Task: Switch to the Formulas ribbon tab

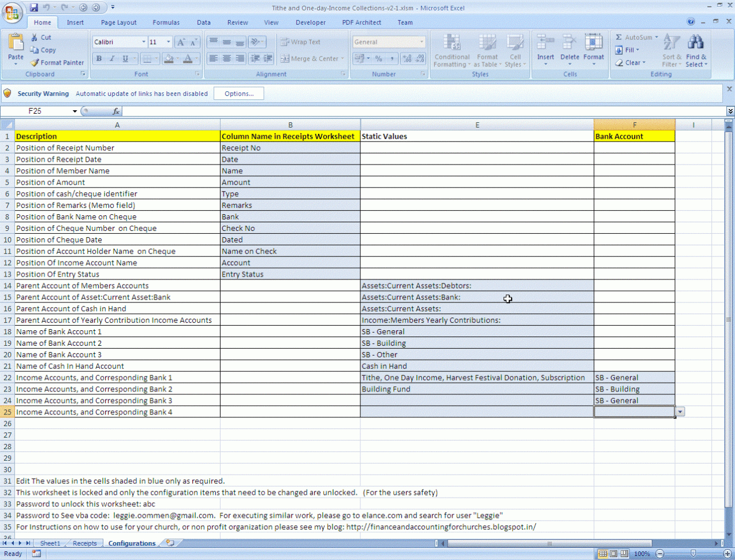Action: [x=166, y=23]
